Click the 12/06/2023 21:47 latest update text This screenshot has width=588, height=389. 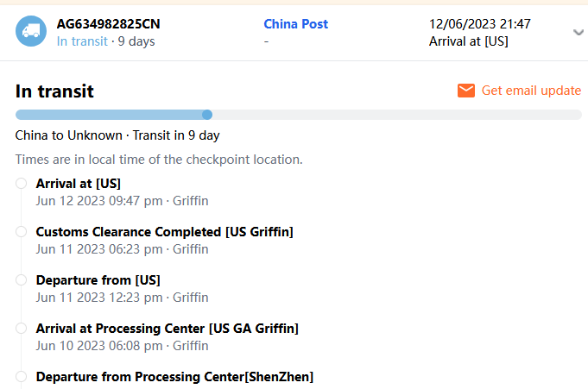479,24
